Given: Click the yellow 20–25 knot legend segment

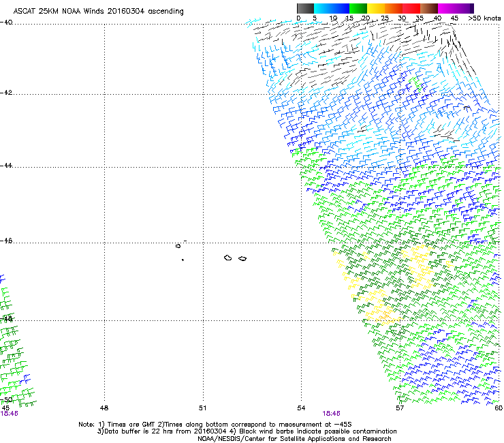Looking at the screenshot, I should [376, 8].
